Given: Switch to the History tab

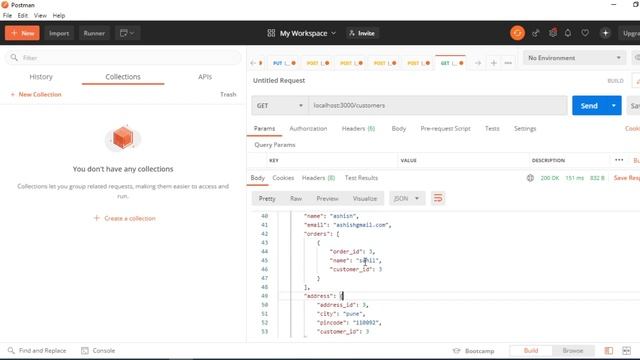Looking at the screenshot, I should [41, 77].
